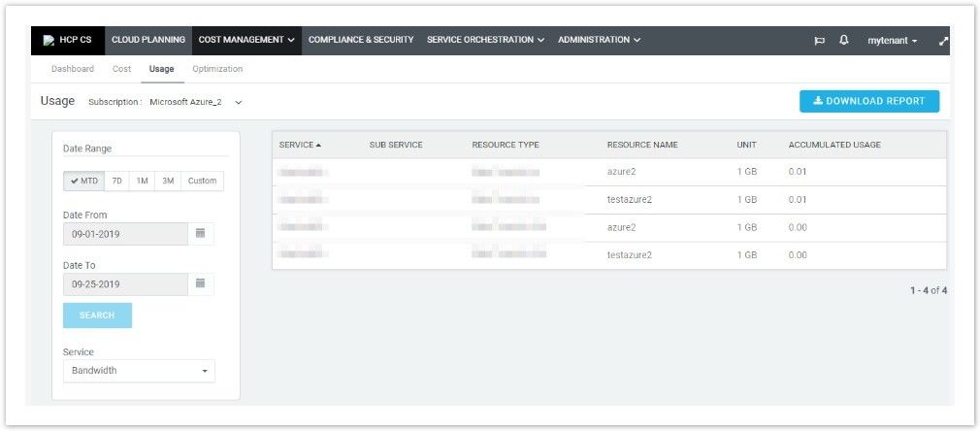Open the Service Bandwidth dropdown

pos(139,371)
